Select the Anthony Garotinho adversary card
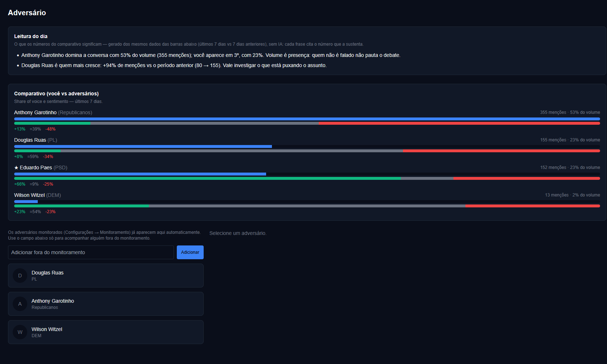This screenshot has width=607, height=364. 106,304
